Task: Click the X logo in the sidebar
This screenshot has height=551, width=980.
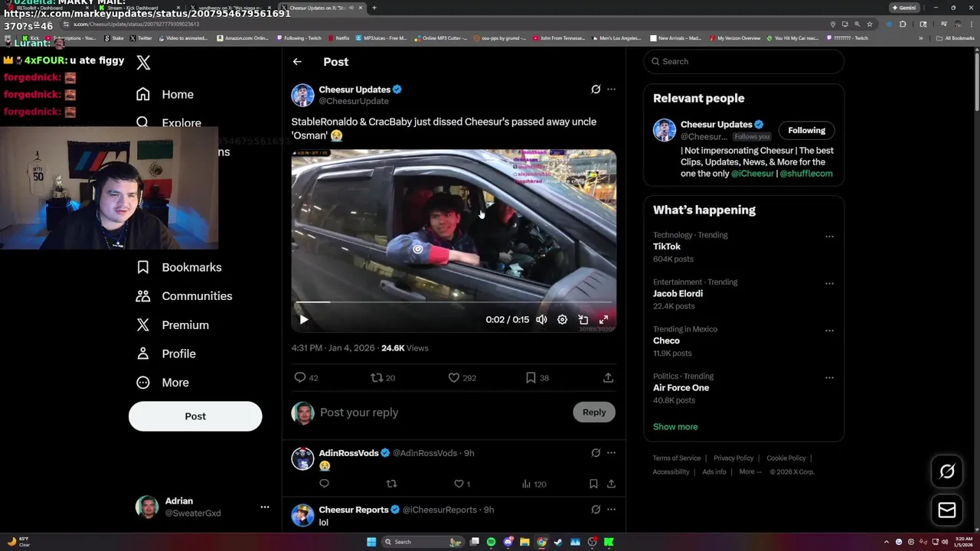Action: 143,63
